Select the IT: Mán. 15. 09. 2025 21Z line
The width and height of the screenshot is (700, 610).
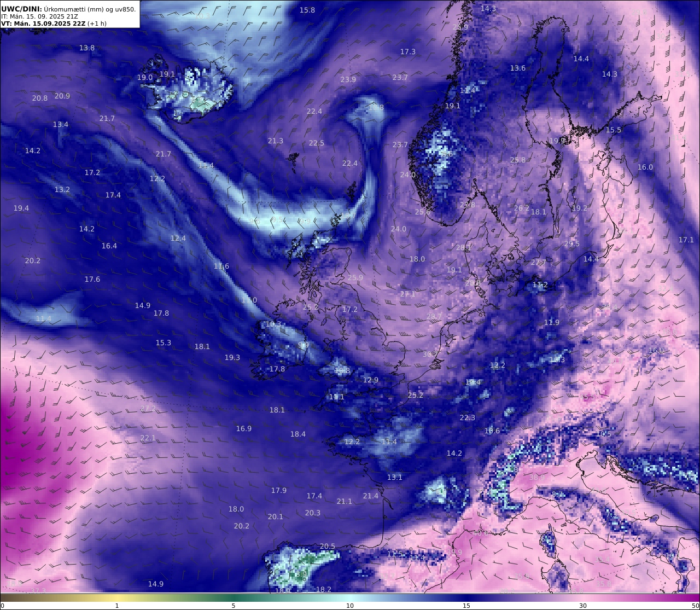coord(39,16)
